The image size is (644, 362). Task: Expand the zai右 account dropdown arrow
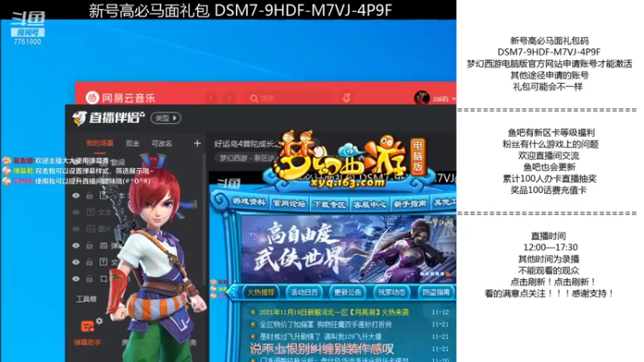click(453, 99)
